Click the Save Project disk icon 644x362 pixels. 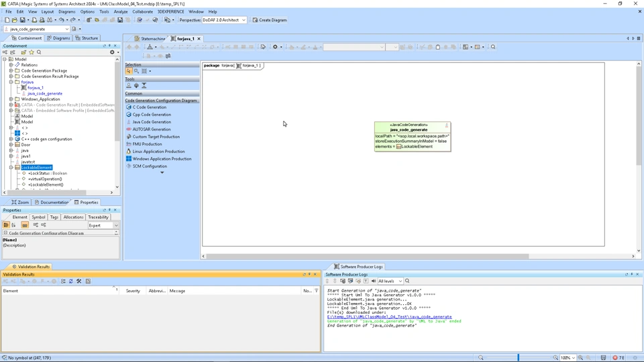click(x=23, y=19)
